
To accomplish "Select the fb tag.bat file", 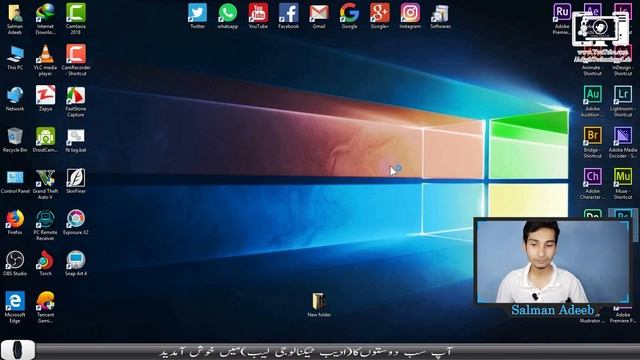I will [x=76, y=137].
